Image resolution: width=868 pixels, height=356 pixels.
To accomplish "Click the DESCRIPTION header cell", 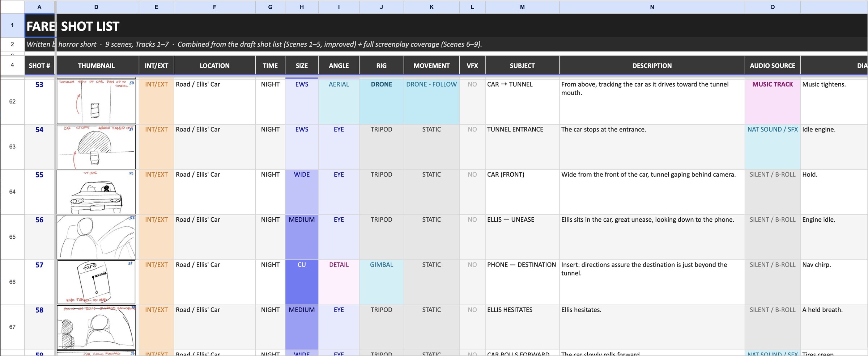I will (x=652, y=66).
